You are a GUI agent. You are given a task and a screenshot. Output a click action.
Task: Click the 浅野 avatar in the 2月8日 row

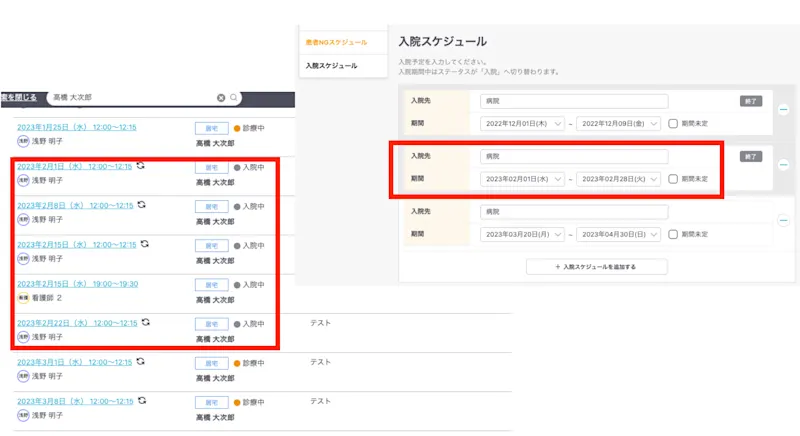click(23, 220)
